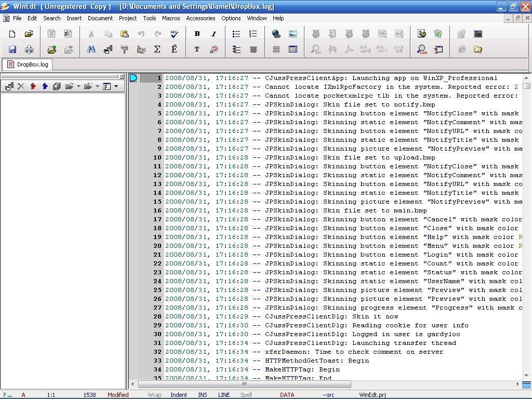Click the Ë accented character icon
This screenshot has height=399, width=532.
tap(174, 49)
